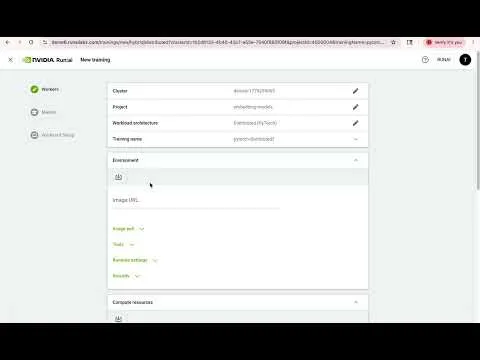Collapse the Environment section chevron
Screen dimensions: 480x360
coord(356,160)
